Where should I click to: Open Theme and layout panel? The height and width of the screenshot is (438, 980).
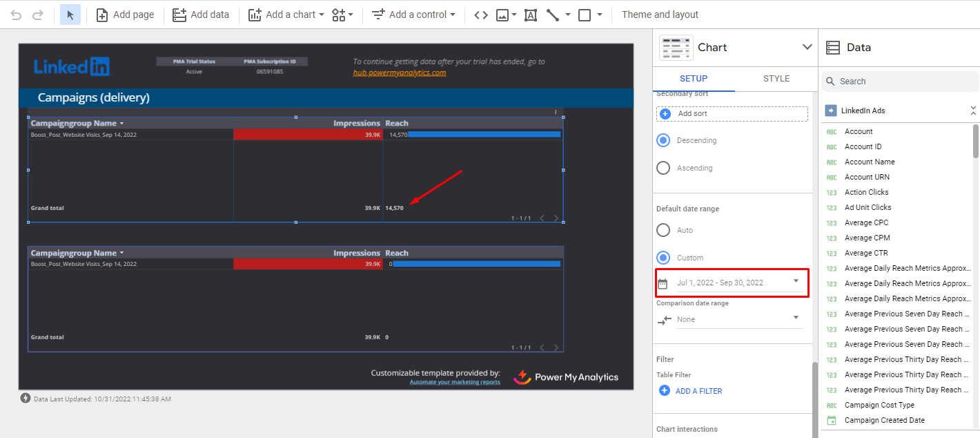660,15
